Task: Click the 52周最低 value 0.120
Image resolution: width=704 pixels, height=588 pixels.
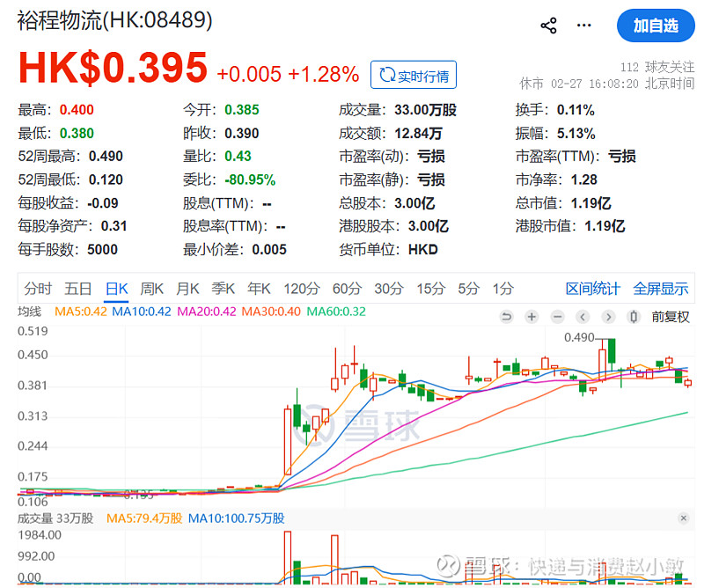Action: pyautogui.click(x=106, y=180)
